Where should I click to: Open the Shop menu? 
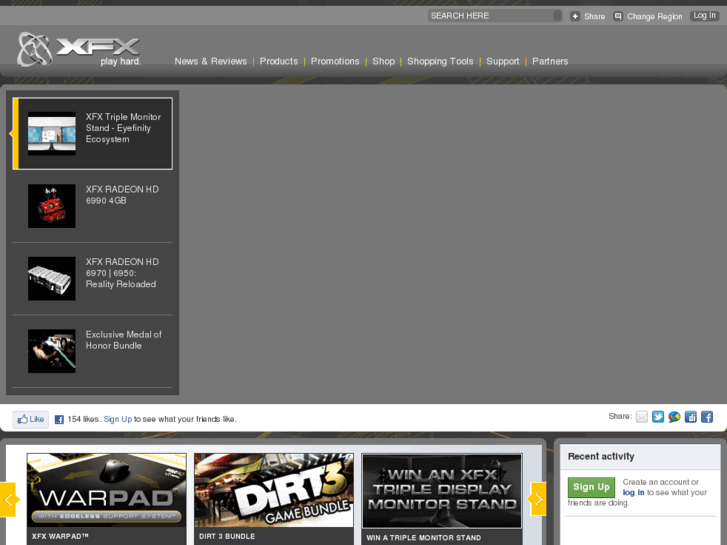pyautogui.click(x=383, y=61)
